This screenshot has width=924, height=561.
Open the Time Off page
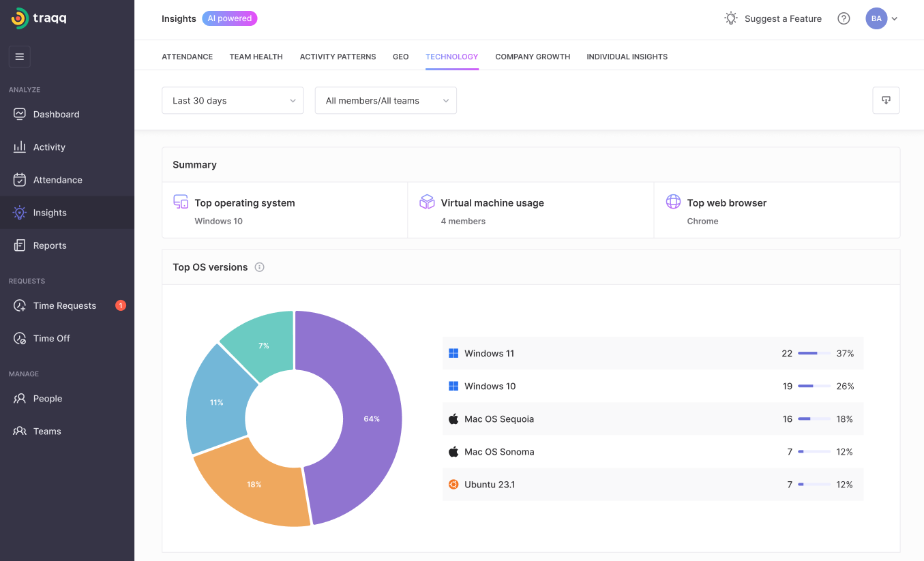coord(52,338)
